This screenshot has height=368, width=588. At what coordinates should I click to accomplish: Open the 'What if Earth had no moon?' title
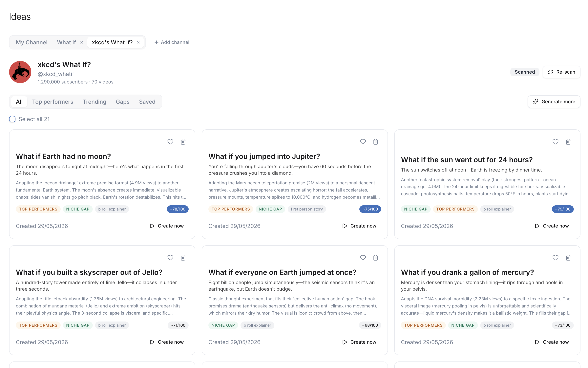coord(63,156)
